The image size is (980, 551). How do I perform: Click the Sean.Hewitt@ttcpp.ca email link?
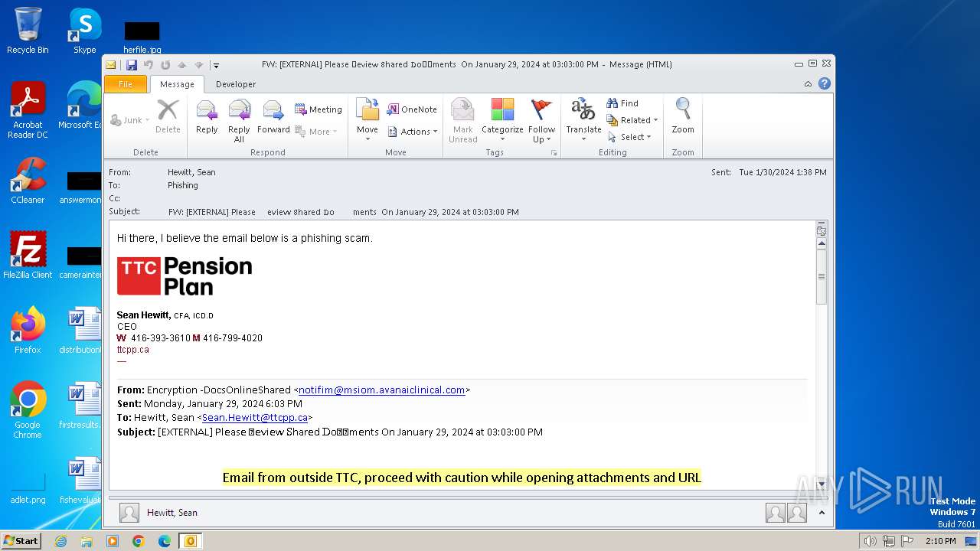[255, 418]
